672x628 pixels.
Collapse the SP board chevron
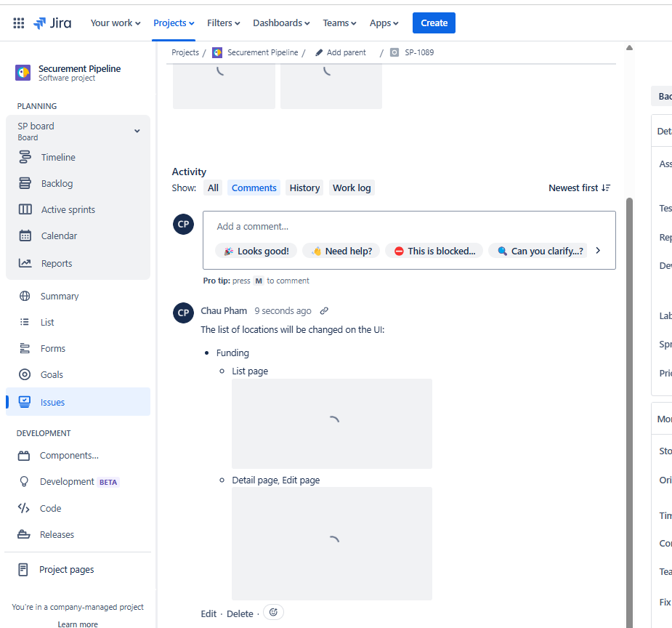137,131
